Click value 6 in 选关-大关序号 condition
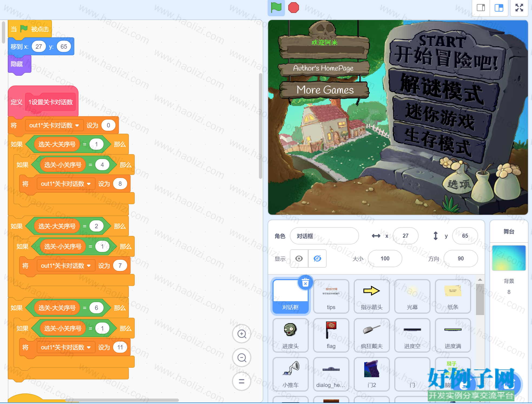Screen dimensions: 532x404 tap(96, 308)
